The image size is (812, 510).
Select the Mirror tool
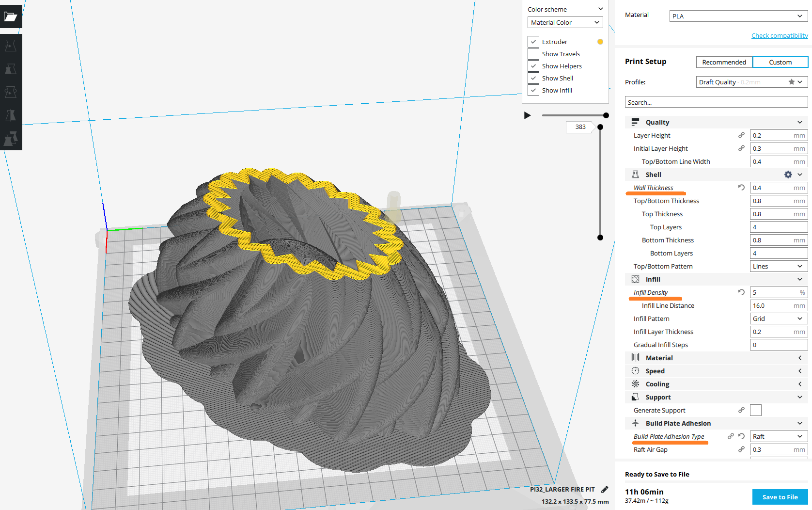(11, 115)
